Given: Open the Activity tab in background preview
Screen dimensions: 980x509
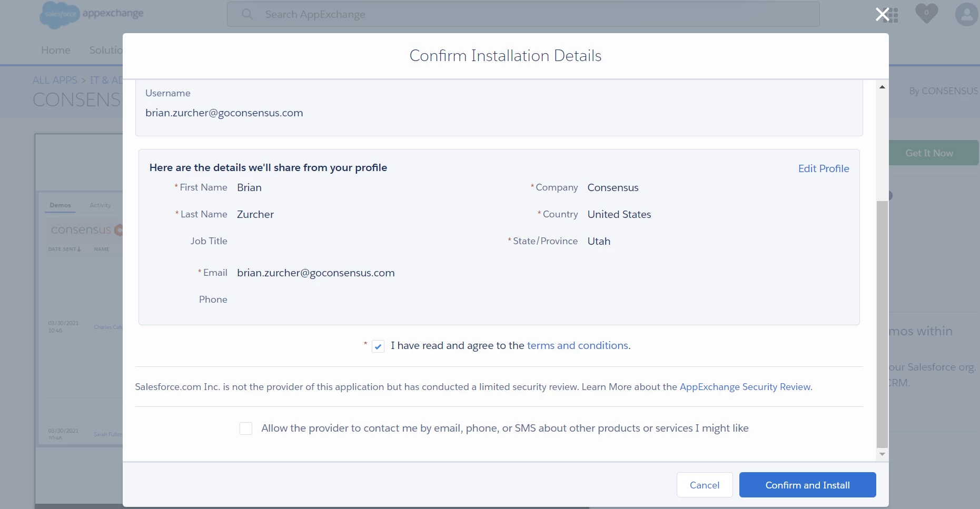Looking at the screenshot, I should (101, 205).
